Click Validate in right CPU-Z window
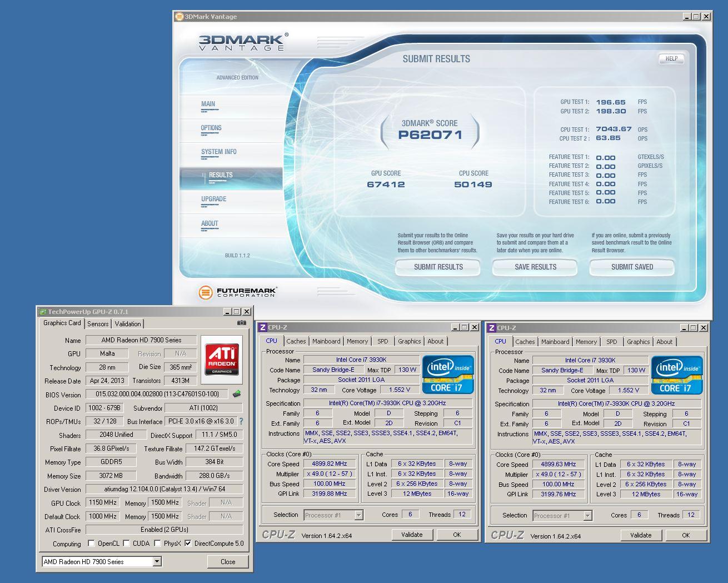 pyautogui.click(x=641, y=535)
